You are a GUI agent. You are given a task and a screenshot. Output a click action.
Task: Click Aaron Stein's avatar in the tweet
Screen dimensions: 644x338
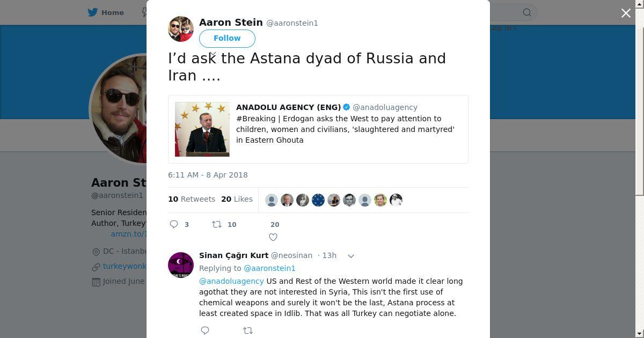point(181,29)
